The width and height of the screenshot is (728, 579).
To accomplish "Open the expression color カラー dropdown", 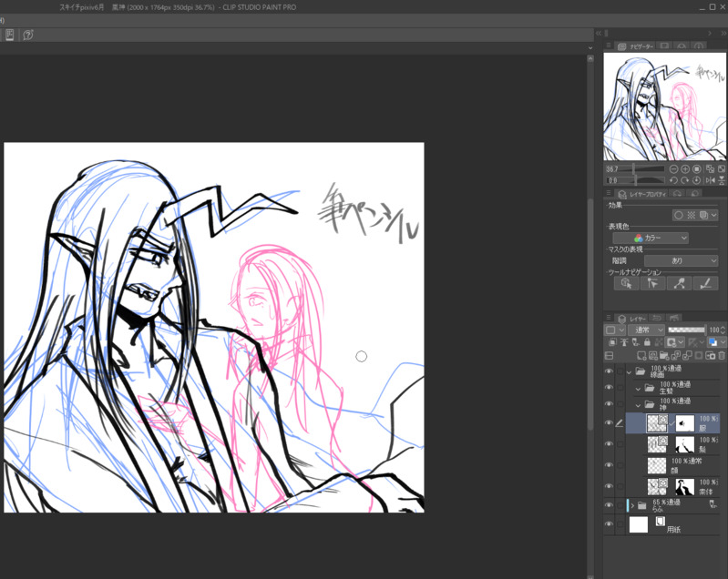I will pos(651,238).
